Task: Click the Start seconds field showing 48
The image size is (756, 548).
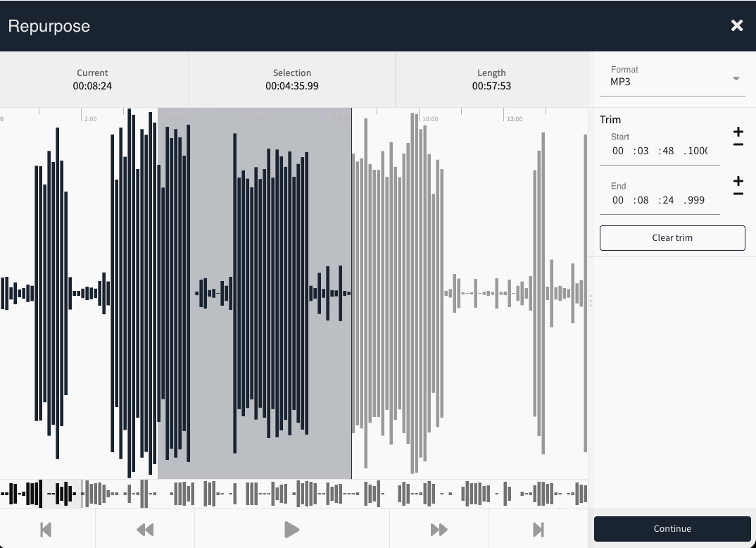Action: [666, 151]
